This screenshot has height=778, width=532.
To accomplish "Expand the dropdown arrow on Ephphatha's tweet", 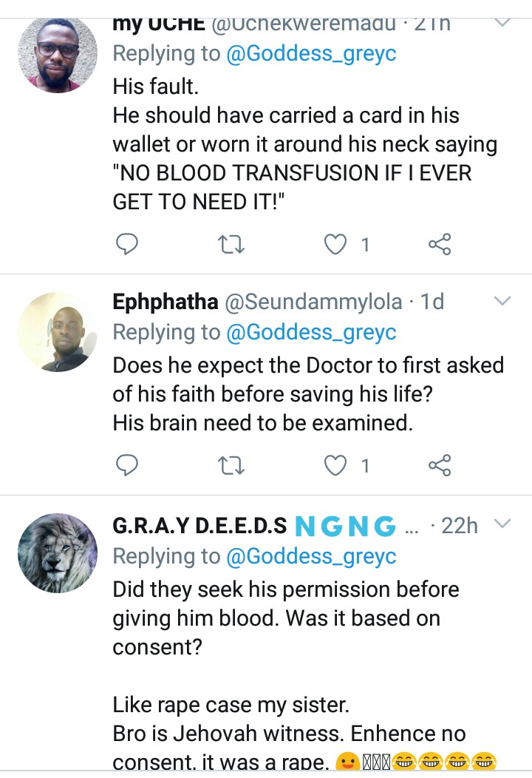I will click(x=502, y=301).
